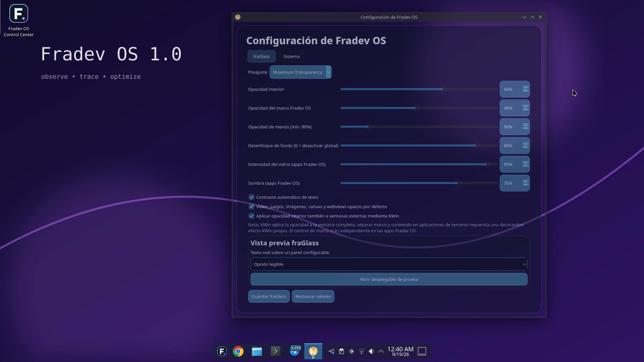Viewport: 644px width, 362px height.
Task: Open the volume speaker tray icon
Action: [x=371, y=351]
